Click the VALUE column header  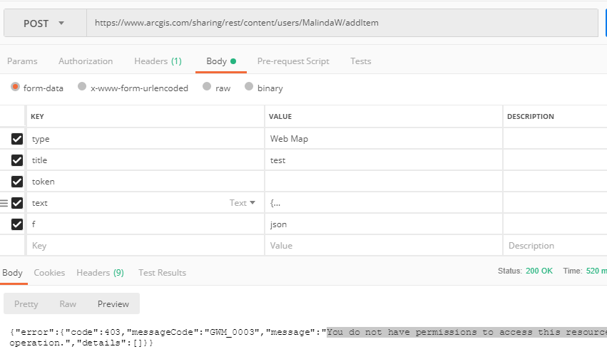[x=280, y=116]
